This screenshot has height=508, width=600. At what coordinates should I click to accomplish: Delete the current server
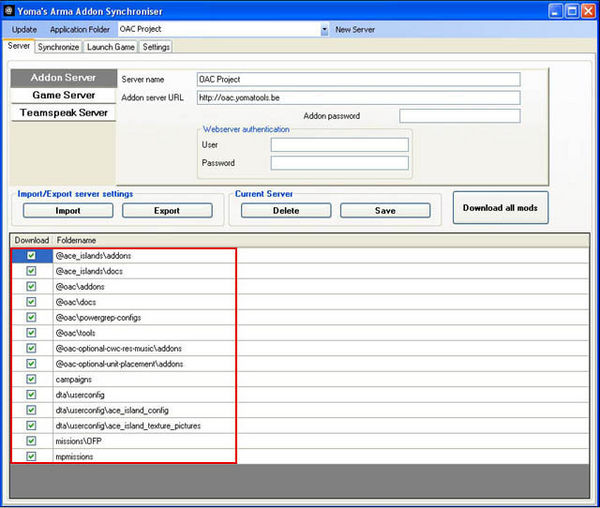[x=286, y=211]
